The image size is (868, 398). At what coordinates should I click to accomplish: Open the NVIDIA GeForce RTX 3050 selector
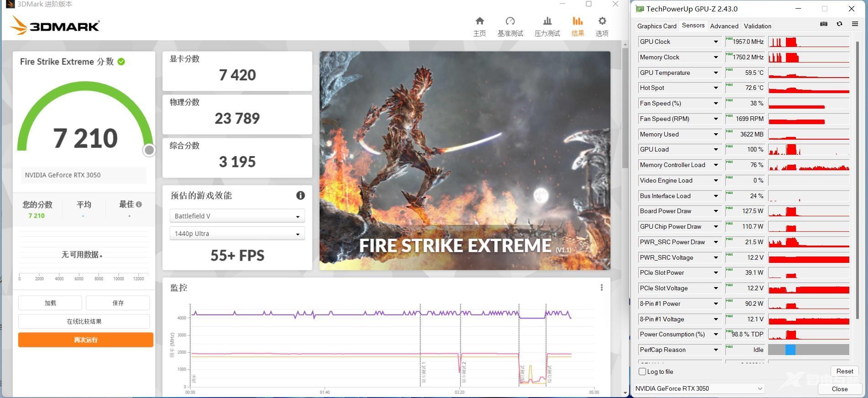699,388
